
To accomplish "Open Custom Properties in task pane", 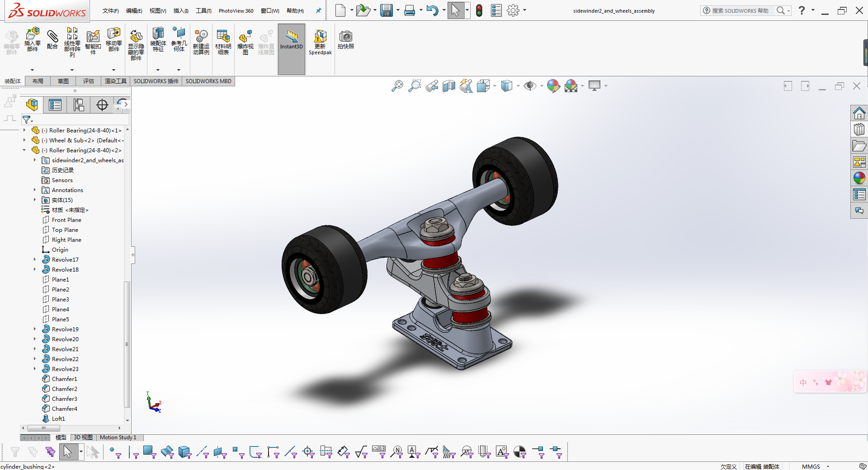I will click(x=859, y=194).
